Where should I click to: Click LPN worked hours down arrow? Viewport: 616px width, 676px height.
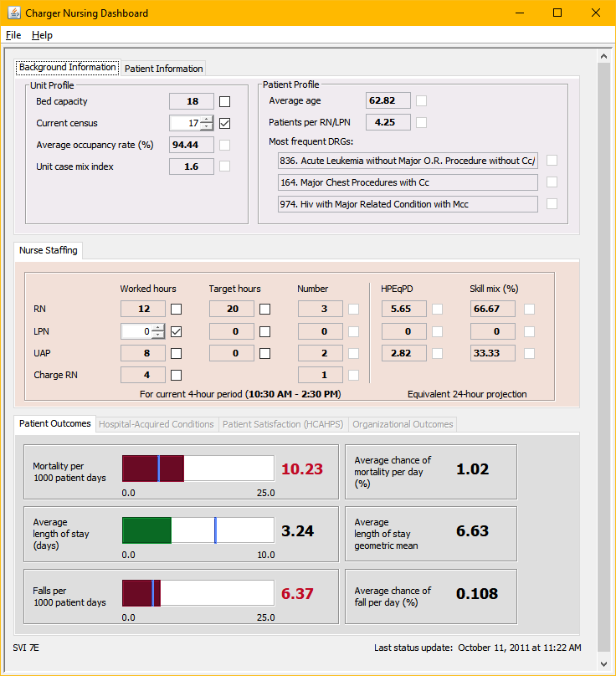(x=157, y=335)
